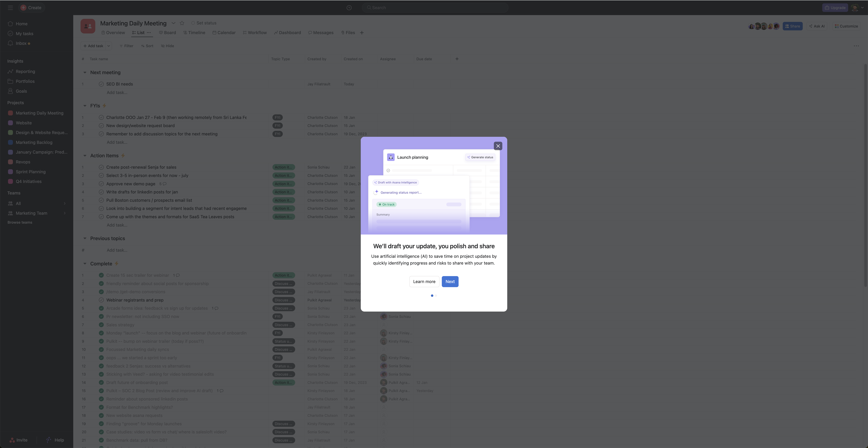Click Invite at sidebar bottom
868x448 pixels.
[x=18, y=440]
